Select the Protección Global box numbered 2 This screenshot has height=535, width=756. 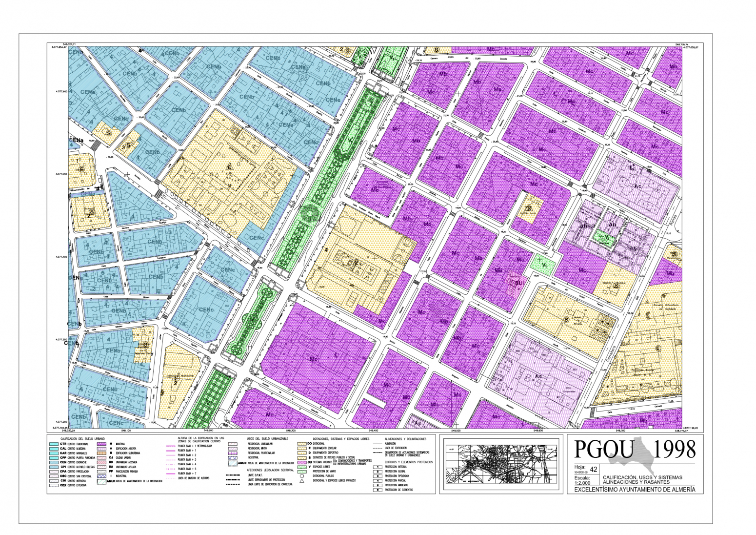[378, 472]
